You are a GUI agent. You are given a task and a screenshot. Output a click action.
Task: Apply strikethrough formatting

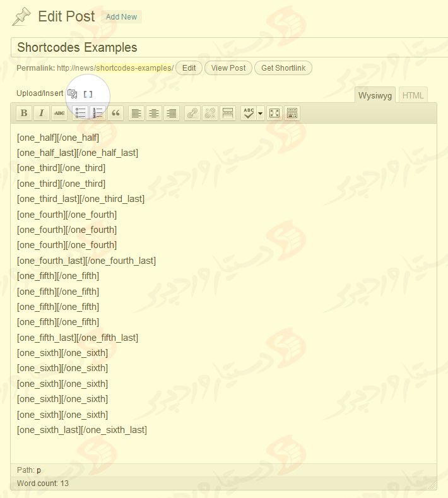tap(59, 113)
